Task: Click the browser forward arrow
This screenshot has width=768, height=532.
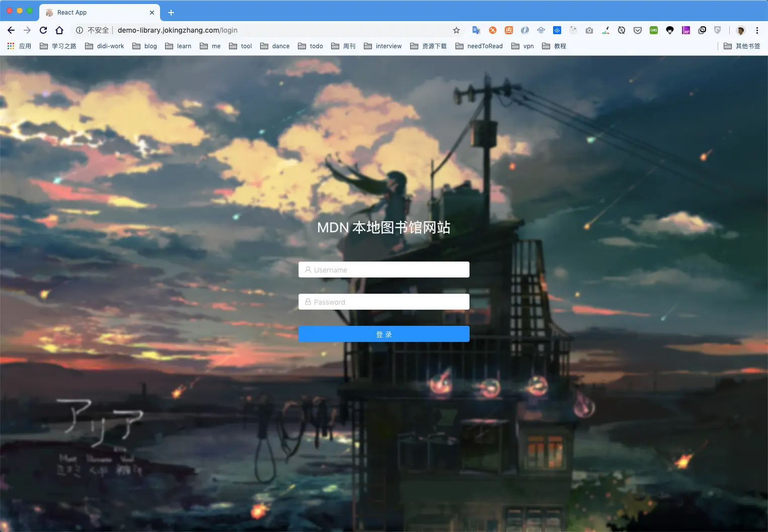Action: [27, 30]
